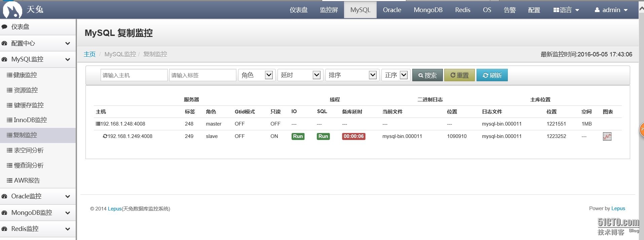This screenshot has height=240, width=644.
Task: Open the 正序 order dropdown
Action: [396, 75]
